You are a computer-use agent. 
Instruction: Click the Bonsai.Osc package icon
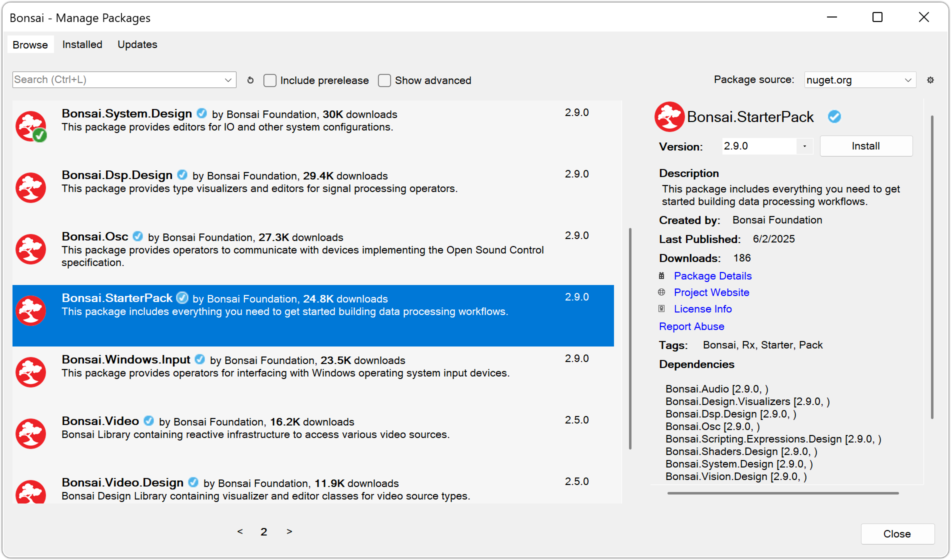[31, 249]
